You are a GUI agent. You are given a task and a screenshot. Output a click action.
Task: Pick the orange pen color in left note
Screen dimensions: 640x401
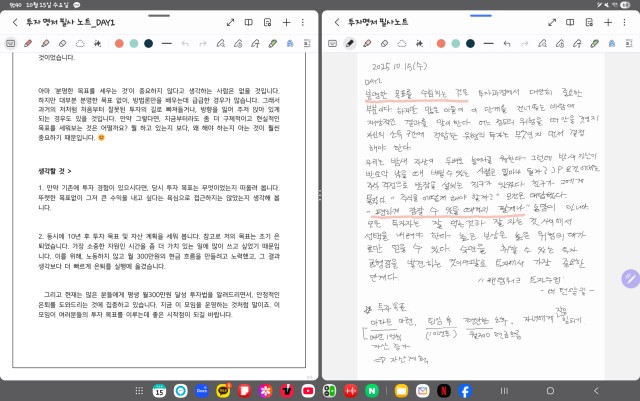click(119, 43)
